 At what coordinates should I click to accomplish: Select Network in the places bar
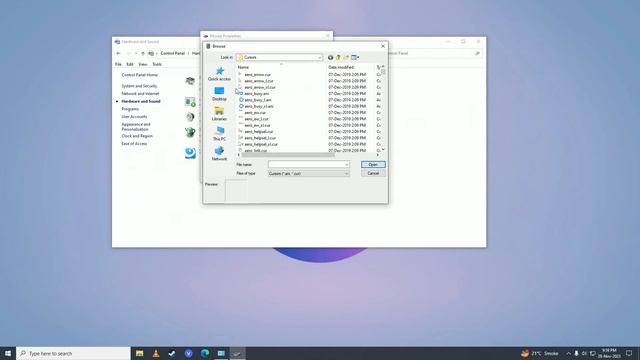(219, 153)
